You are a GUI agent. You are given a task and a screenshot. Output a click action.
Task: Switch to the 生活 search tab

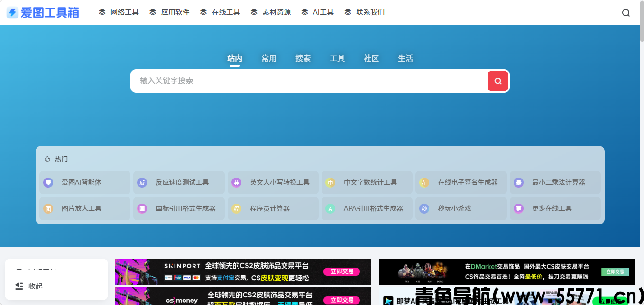pos(405,58)
